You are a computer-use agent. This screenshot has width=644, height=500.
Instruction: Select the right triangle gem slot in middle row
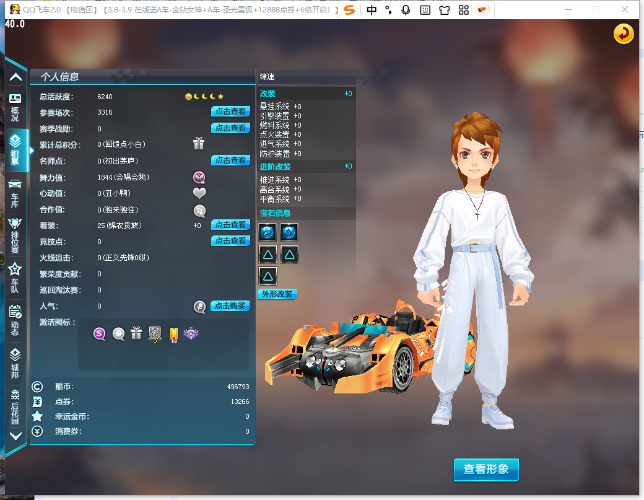pos(289,254)
